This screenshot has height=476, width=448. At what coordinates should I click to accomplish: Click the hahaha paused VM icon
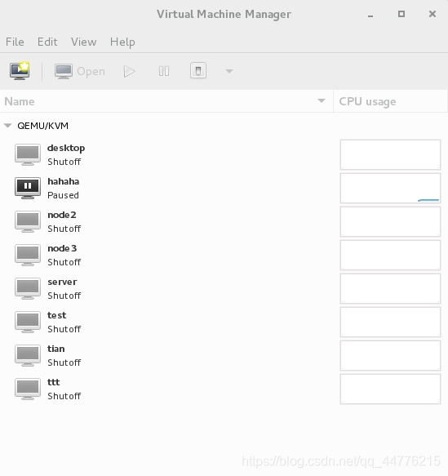point(28,189)
